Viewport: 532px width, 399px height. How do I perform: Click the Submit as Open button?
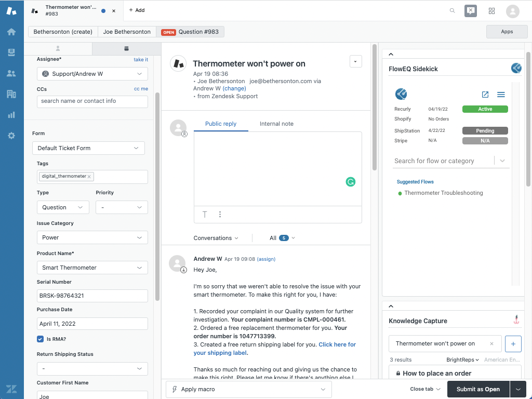click(477, 389)
